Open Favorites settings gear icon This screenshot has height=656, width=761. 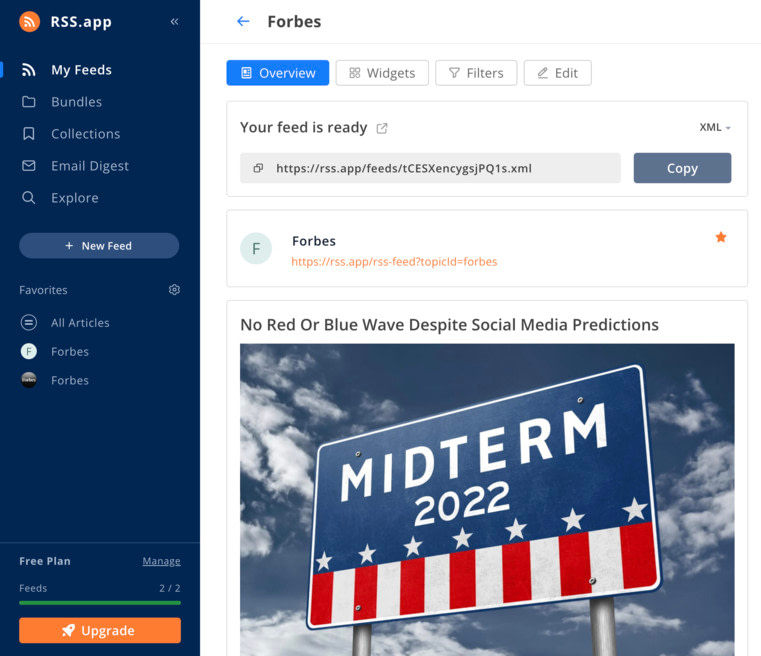click(x=174, y=290)
